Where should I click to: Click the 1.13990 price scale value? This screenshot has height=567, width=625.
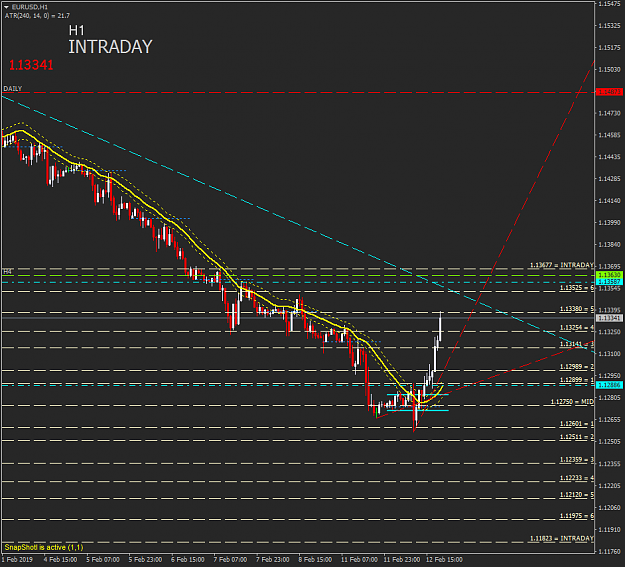tap(609, 222)
